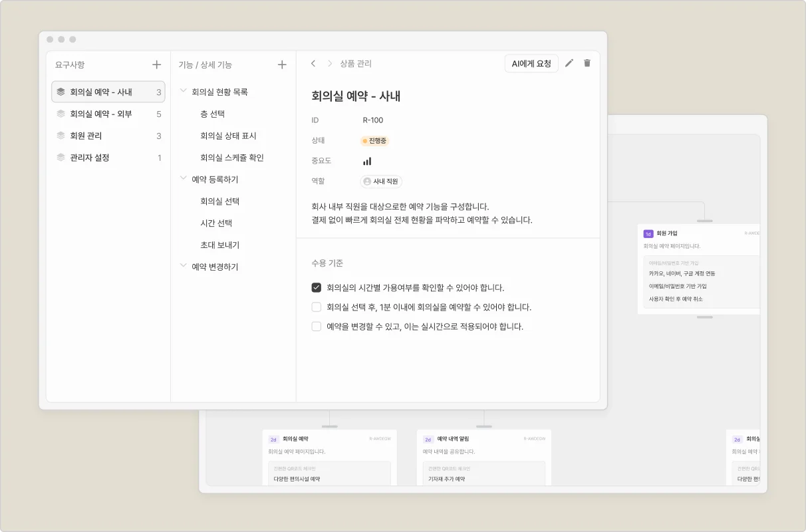Click the 중요도 signal bars icon

pos(367,161)
